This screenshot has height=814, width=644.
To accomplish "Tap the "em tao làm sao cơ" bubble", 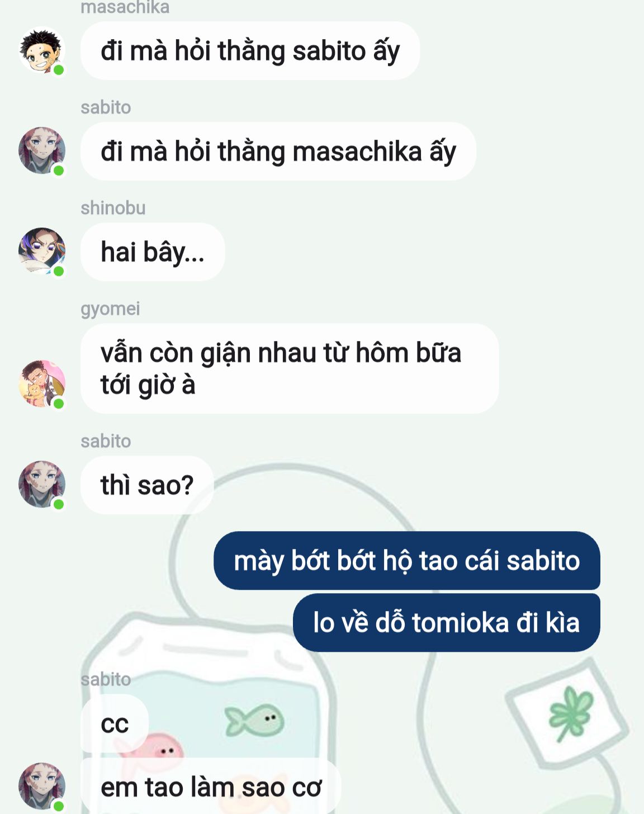I will [211, 787].
